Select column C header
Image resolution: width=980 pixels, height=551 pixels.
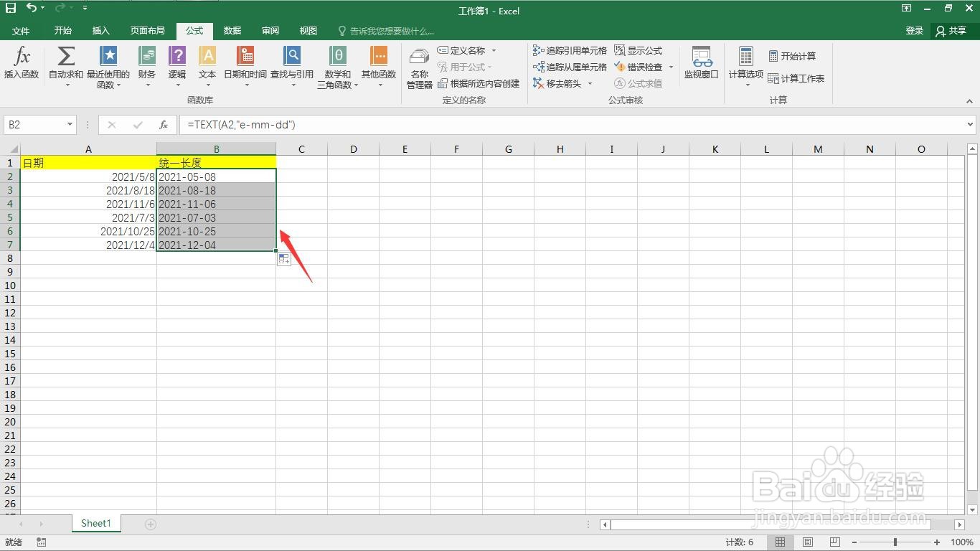[301, 149]
